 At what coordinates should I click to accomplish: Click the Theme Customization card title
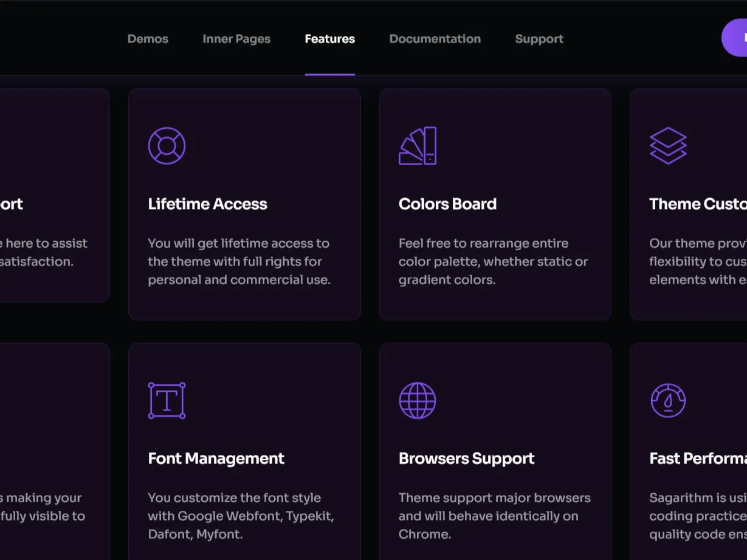click(697, 204)
